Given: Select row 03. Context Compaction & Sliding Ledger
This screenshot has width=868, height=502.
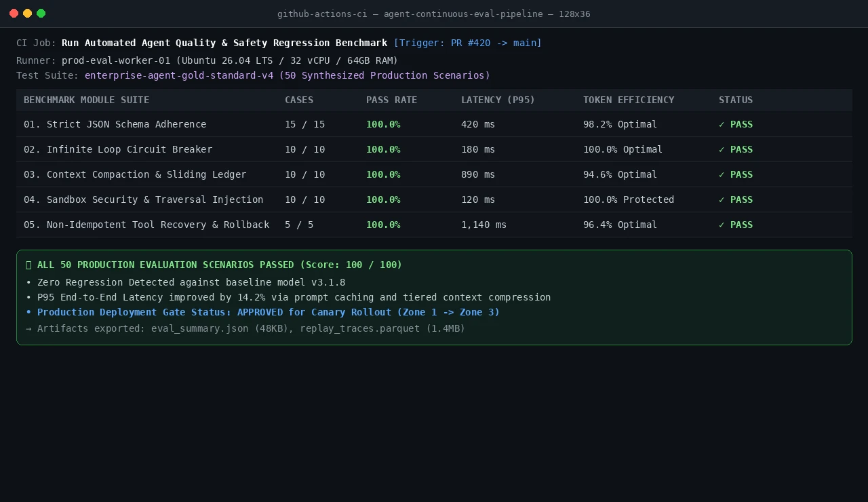Looking at the screenshot, I should tap(434, 174).
